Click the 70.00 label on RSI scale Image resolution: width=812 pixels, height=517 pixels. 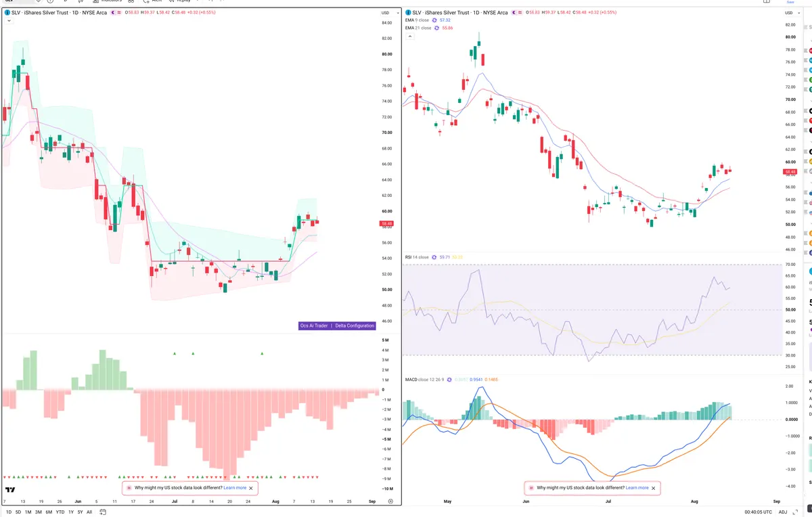pyautogui.click(x=789, y=264)
